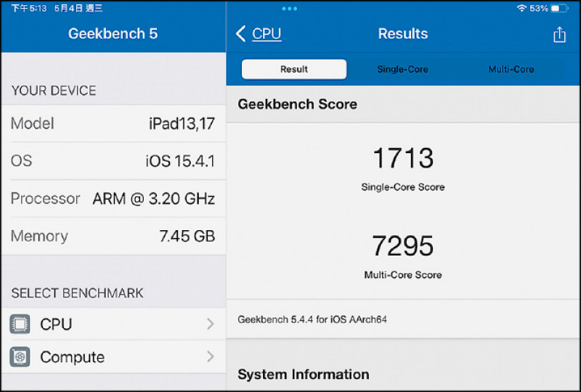581x392 pixels.
Task: Switch to the Single-Core tab
Action: click(402, 69)
